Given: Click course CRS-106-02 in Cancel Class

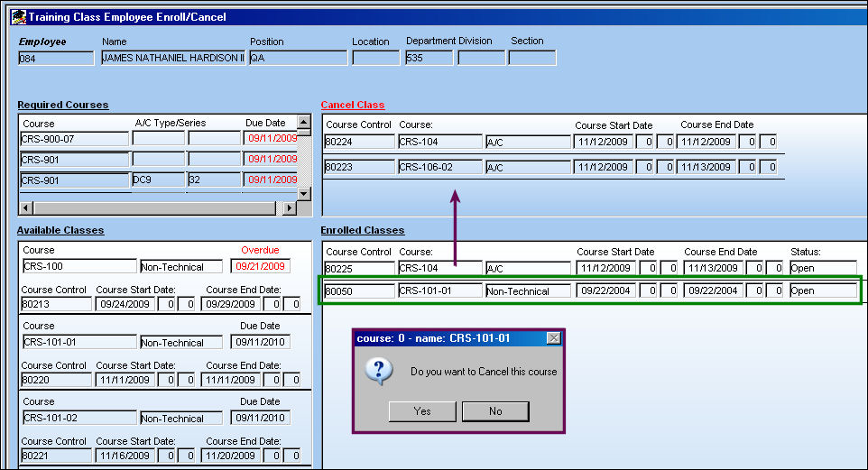Looking at the screenshot, I should tap(440, 167).
